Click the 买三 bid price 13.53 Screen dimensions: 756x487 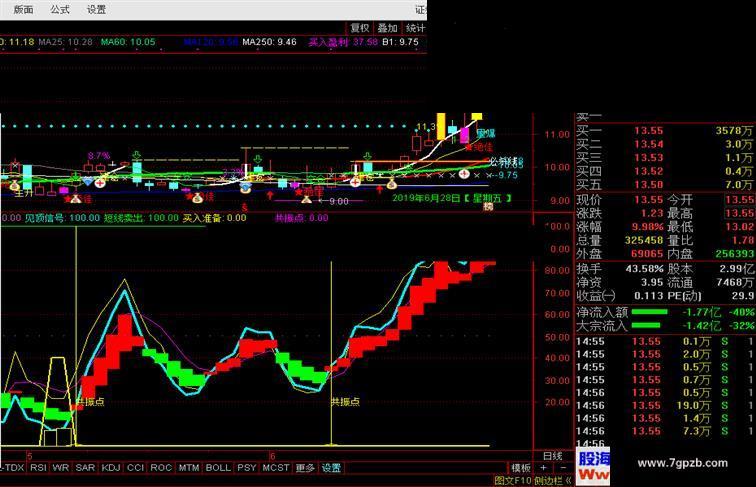pyautogui.click(x=648, y=158)
